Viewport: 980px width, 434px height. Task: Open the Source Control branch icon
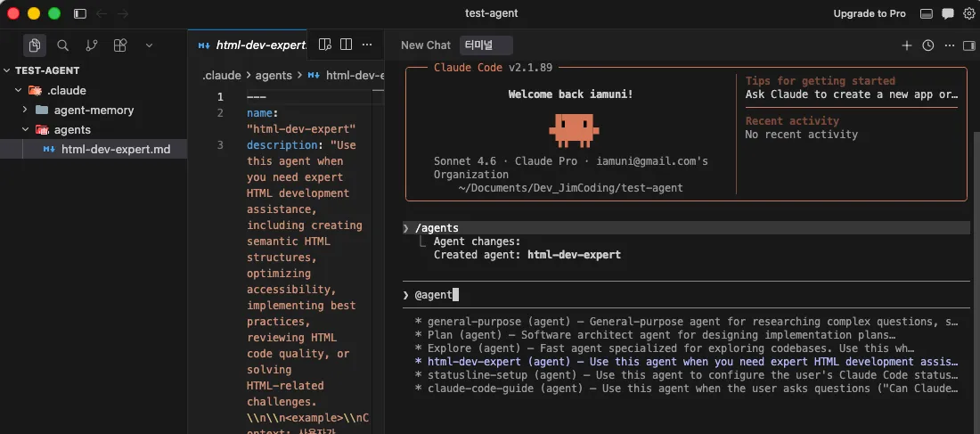[x=92, y=45]
